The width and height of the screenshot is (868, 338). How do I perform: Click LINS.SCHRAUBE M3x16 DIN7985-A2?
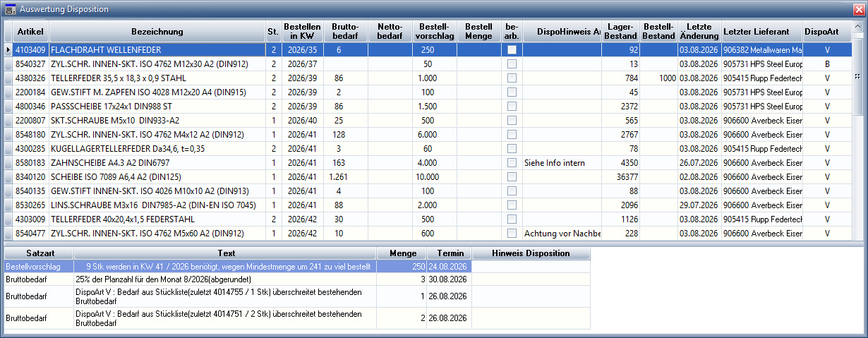point(153,205)
